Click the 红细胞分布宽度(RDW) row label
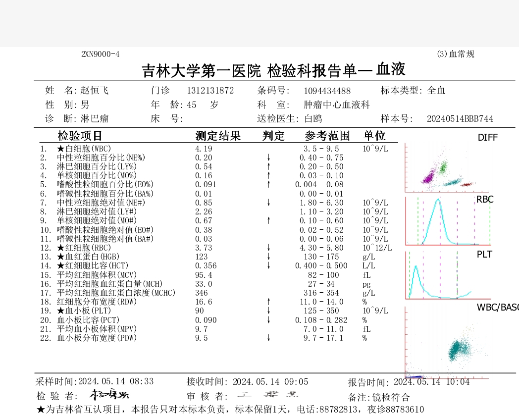Screen dimensions: 519x420 point(97,302)
